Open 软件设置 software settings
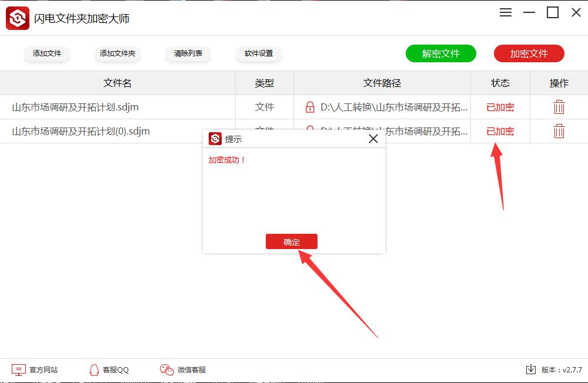 [259, 53]
